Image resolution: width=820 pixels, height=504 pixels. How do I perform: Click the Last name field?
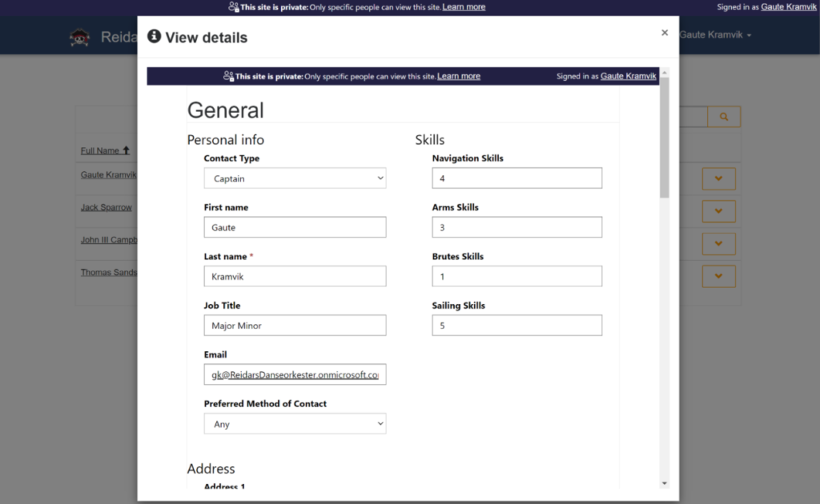coord(295,276)
